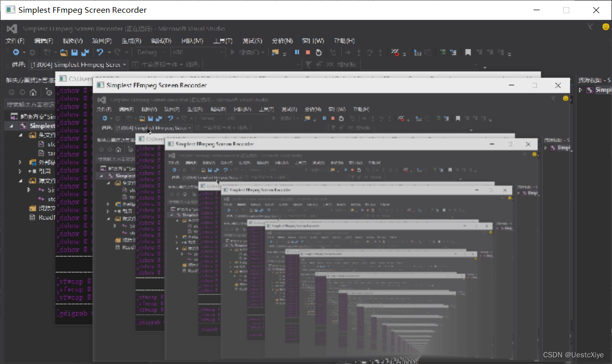Click the Open File folder icon
The height and width of the screenshot is (364, 612).
(64, 52)
